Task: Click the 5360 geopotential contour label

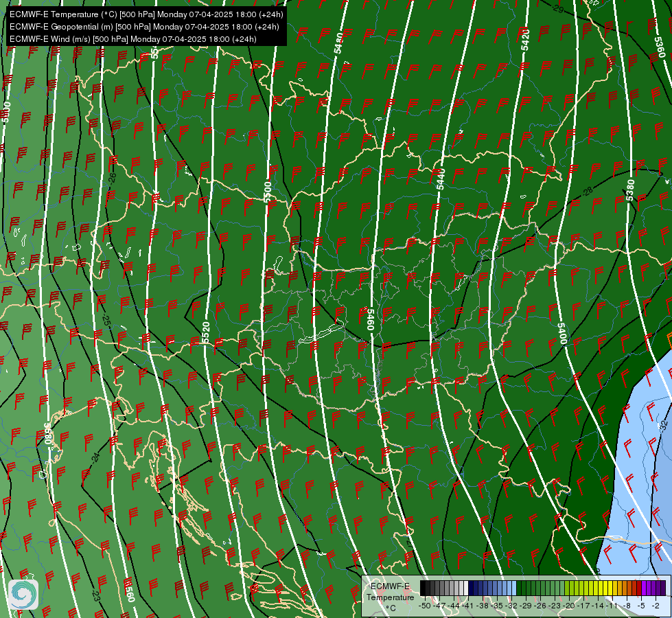Action: coord(660,47)
